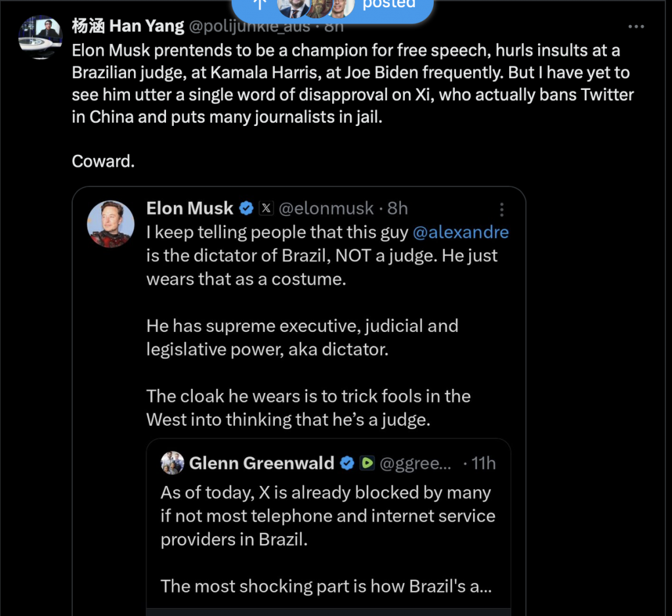Click the 8h timestamp on Elon Musk's post
Image resolution: width=672 pixels, height=616 pixels.
tap(398, 209)
